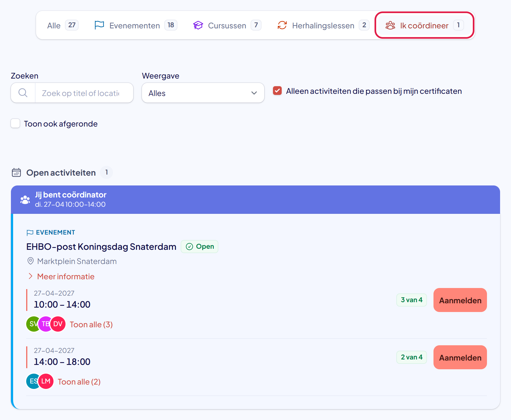Click the Marktplein Snaterdam location text
Image resolution: width=511 pixels, height=420 pixels.
coord(77,261)
